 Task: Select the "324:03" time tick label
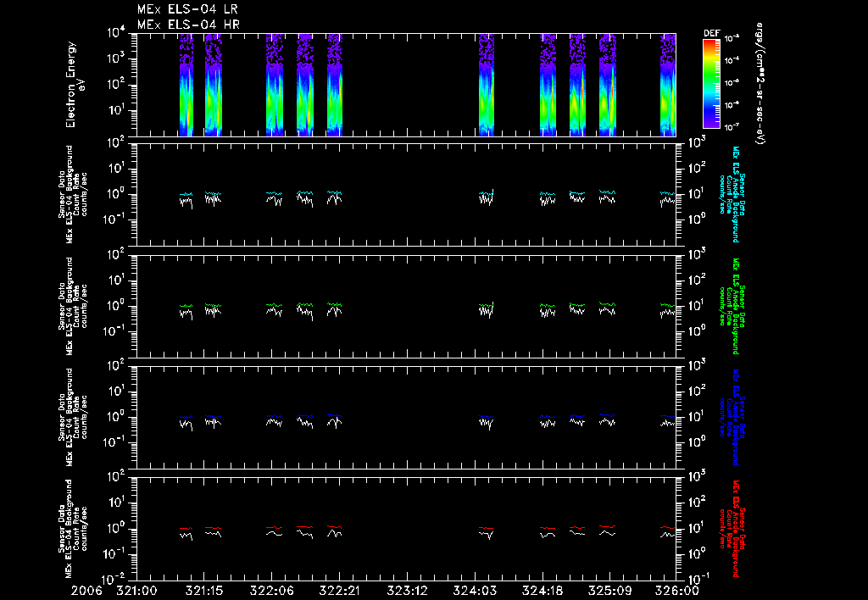[475, 592]
